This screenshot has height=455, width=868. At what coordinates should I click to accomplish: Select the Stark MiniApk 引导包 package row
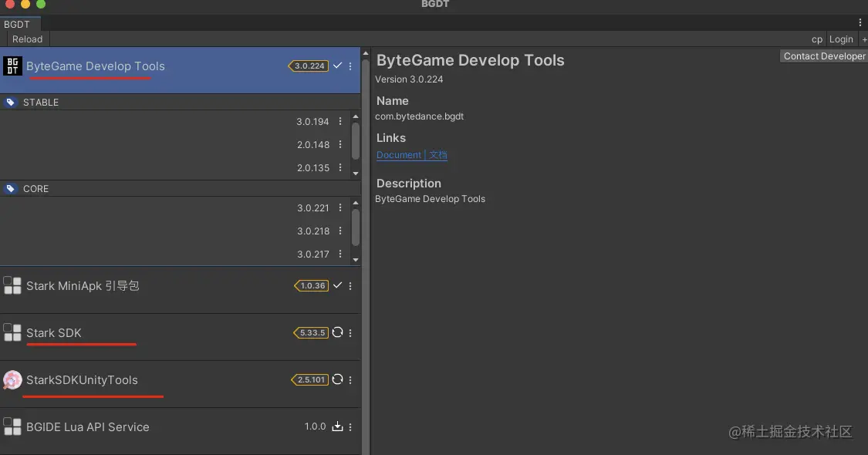click(x=180, y=290)
